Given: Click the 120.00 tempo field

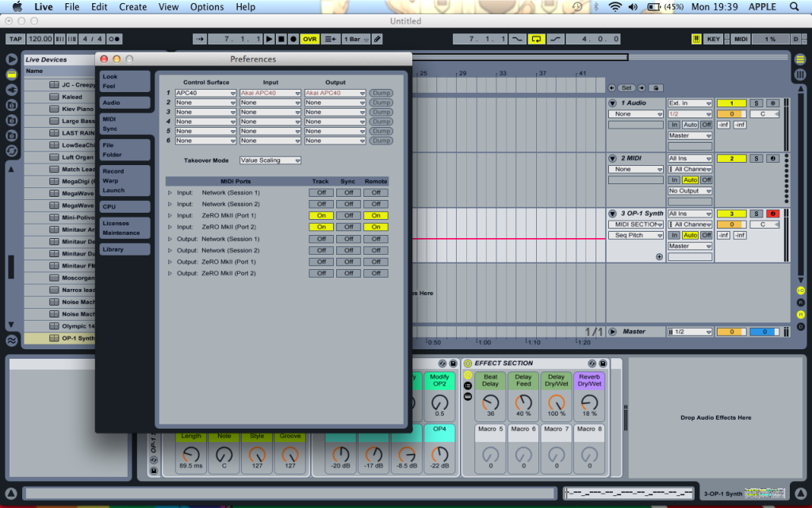Looking at the screenshot, I should point(40,39).
